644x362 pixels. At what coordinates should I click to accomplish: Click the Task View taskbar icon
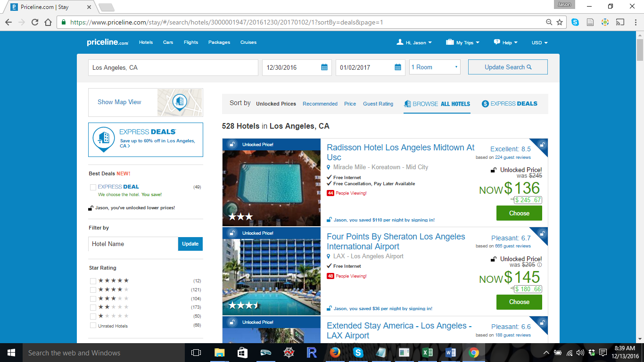point(196,353)
